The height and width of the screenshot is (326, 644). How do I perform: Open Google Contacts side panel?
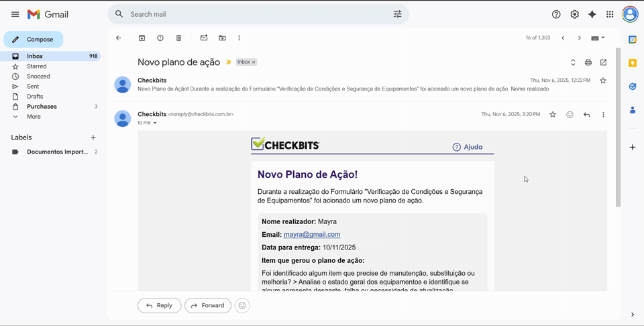(633, 110)
